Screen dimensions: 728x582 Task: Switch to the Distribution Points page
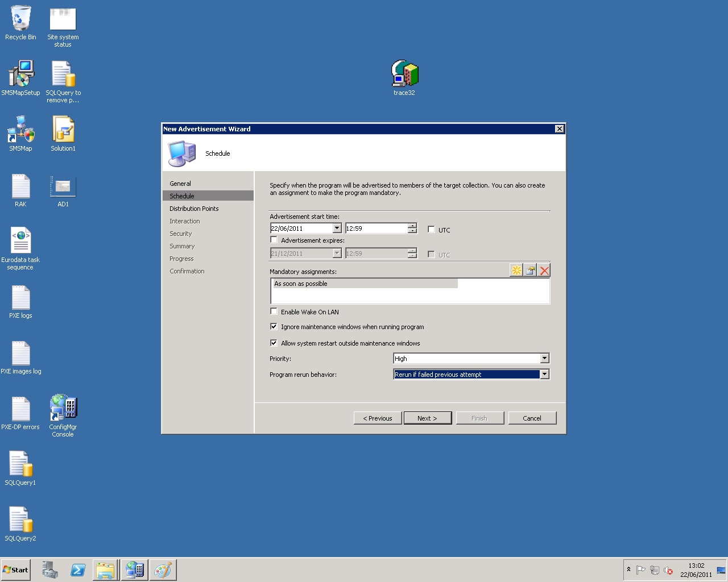(x=194, y=208)
